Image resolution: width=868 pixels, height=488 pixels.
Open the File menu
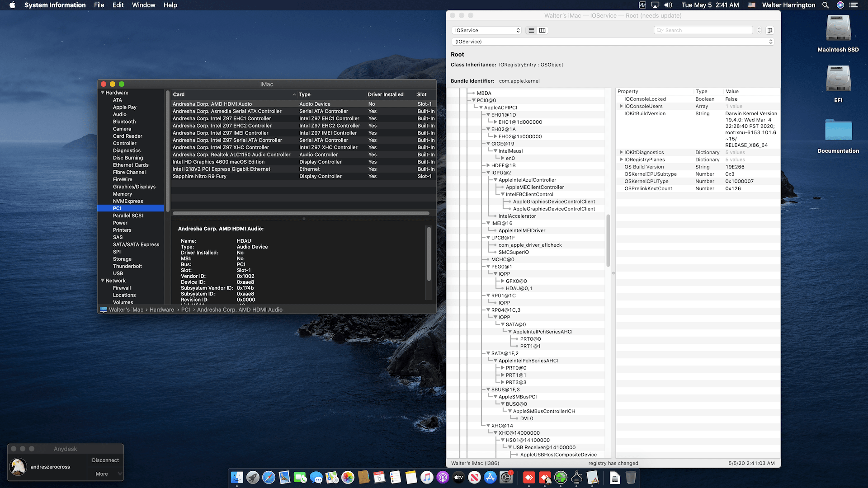pos(99,5)
